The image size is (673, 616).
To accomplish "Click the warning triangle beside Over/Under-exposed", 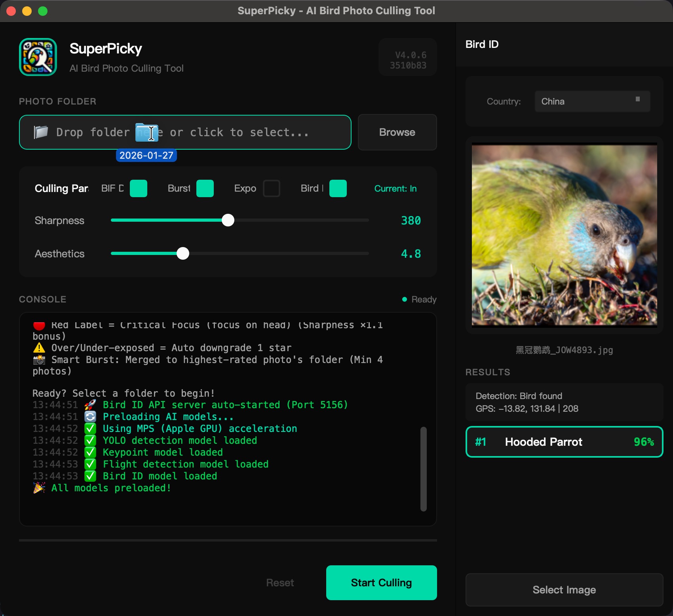I will (x=38, y=348).
